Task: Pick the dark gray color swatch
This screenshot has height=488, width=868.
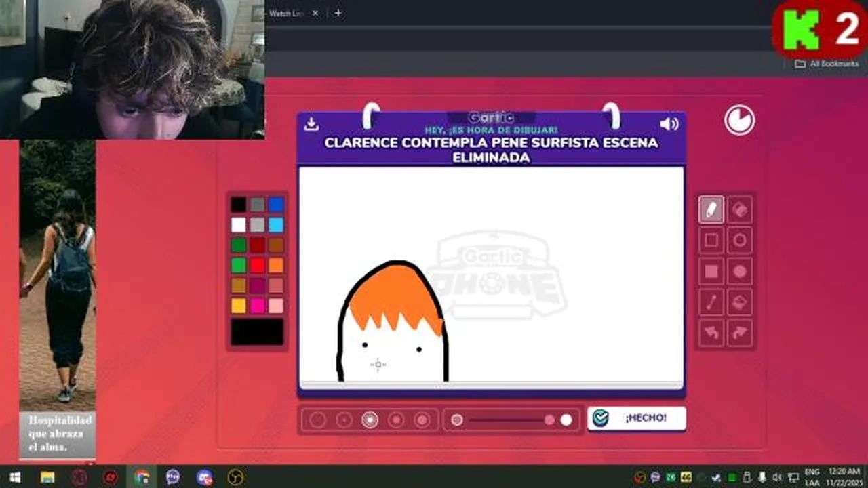Action: 257,204
